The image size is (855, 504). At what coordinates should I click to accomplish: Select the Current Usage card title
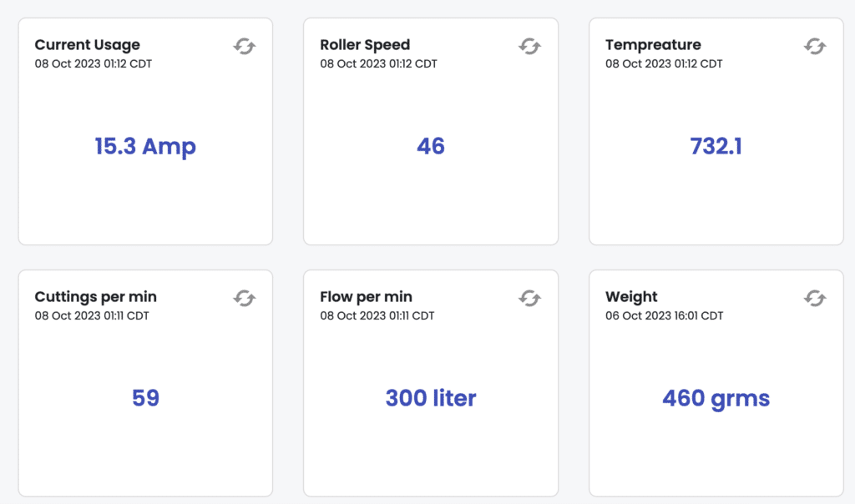(87, 45)
